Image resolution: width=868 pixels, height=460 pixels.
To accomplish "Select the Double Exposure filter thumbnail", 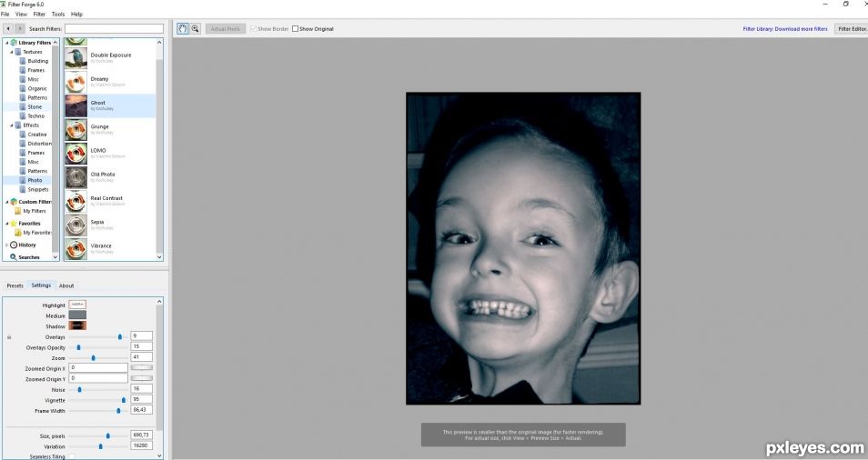I will tap(76, 58).
